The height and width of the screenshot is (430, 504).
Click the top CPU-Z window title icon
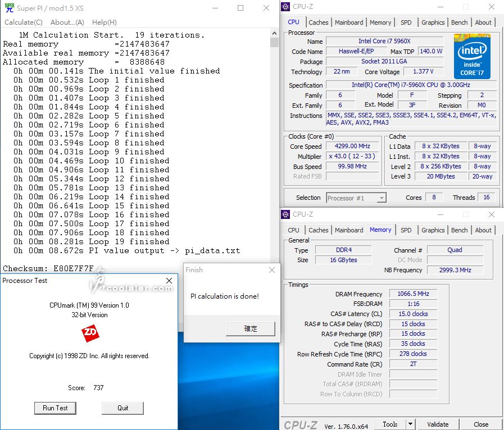(285, 6)
